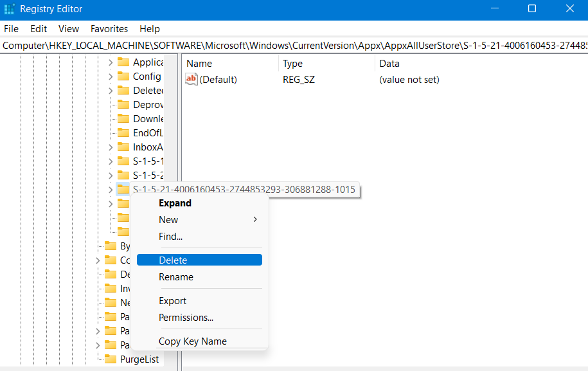Click the PurgeList folder icon
This screenshot has height=371, width=588.
point(111,359)
